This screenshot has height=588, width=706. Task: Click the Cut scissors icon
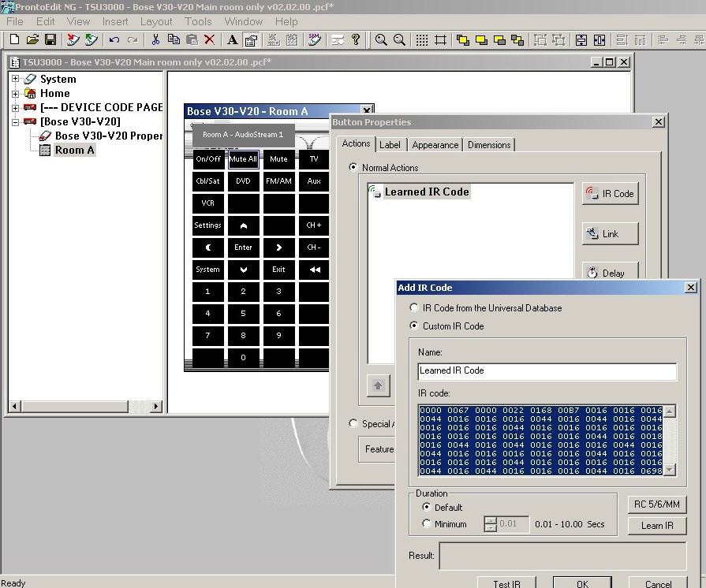[155, 39]
